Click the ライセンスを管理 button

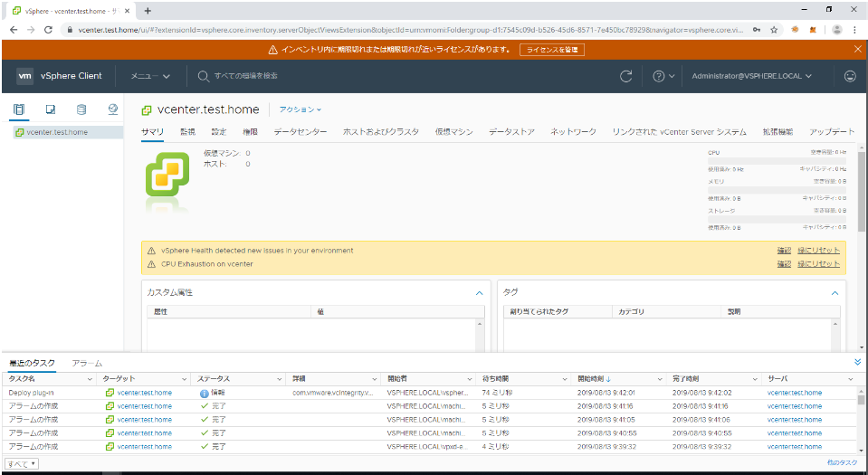pyautogui.click(x=552, y=50)
